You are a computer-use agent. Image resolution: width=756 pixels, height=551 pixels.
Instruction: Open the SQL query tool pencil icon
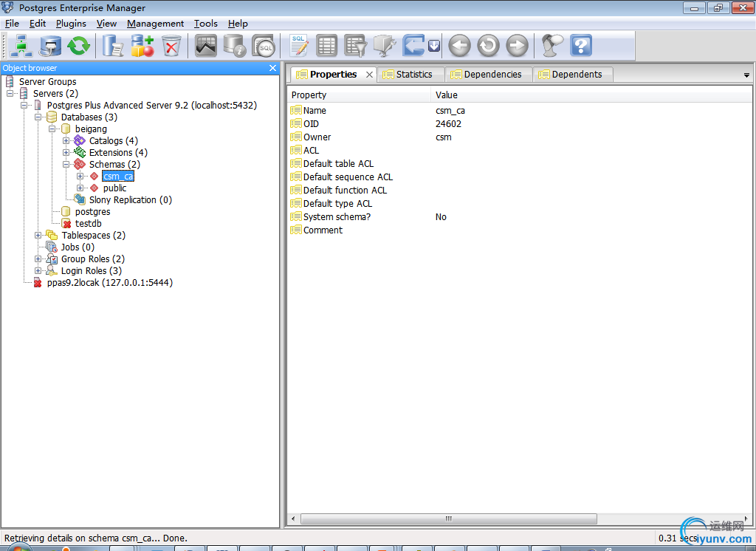pos(298,47)
